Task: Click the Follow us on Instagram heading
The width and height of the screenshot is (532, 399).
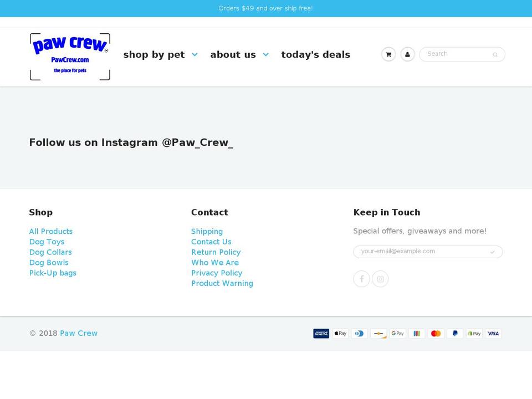Action: click(131, 142)
